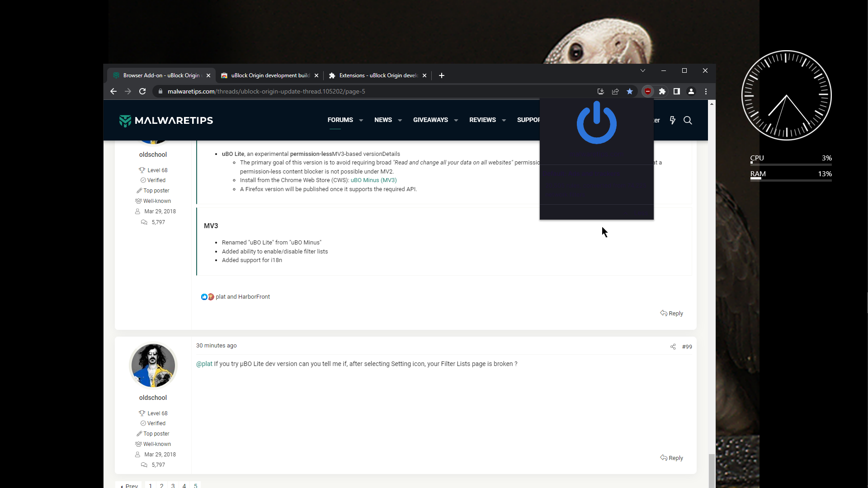Switch to the uBlock Origin development build tab
868x488 pixels.
tap(270, 75)
